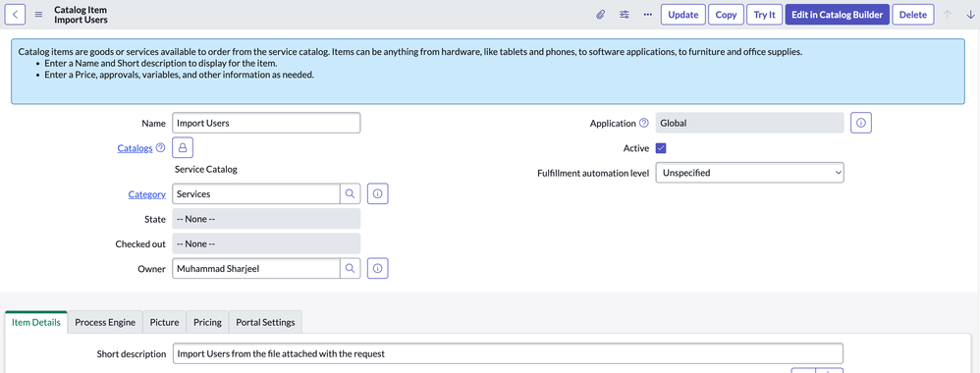This screenshot has width=980, height=373.
Task: Open Fulfillment automation level dropdown
Action: point(749,173)
